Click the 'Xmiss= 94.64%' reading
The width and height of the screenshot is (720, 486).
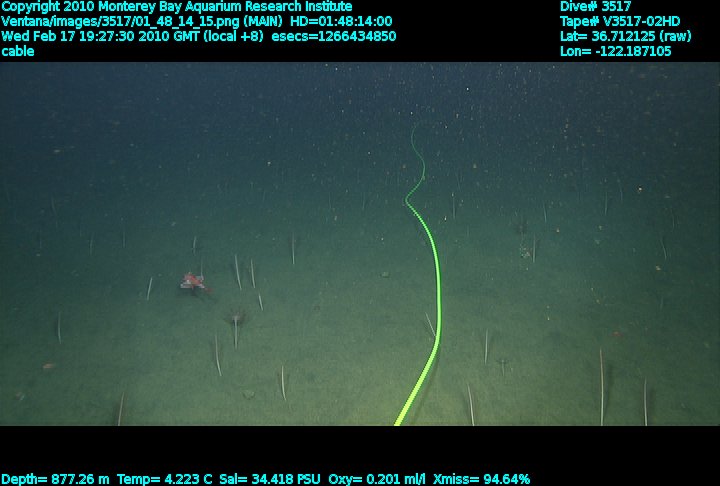[x=482, y=480]
